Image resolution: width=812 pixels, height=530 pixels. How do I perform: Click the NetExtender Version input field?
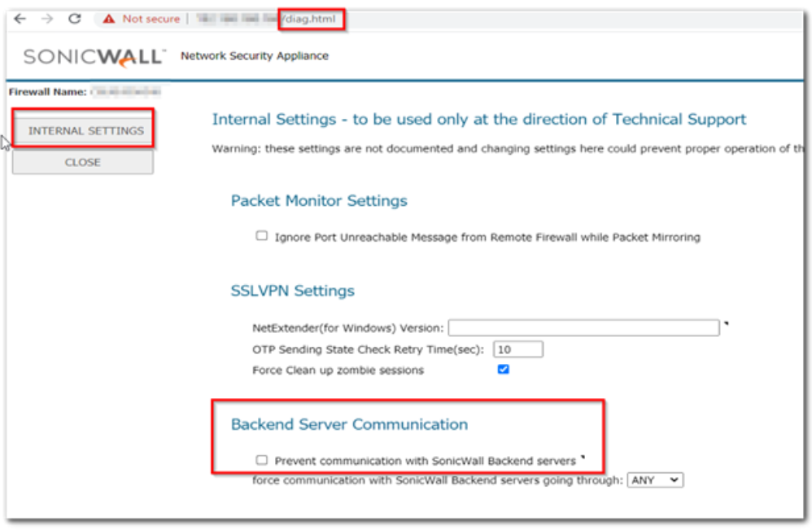click(x=583, y=328)
